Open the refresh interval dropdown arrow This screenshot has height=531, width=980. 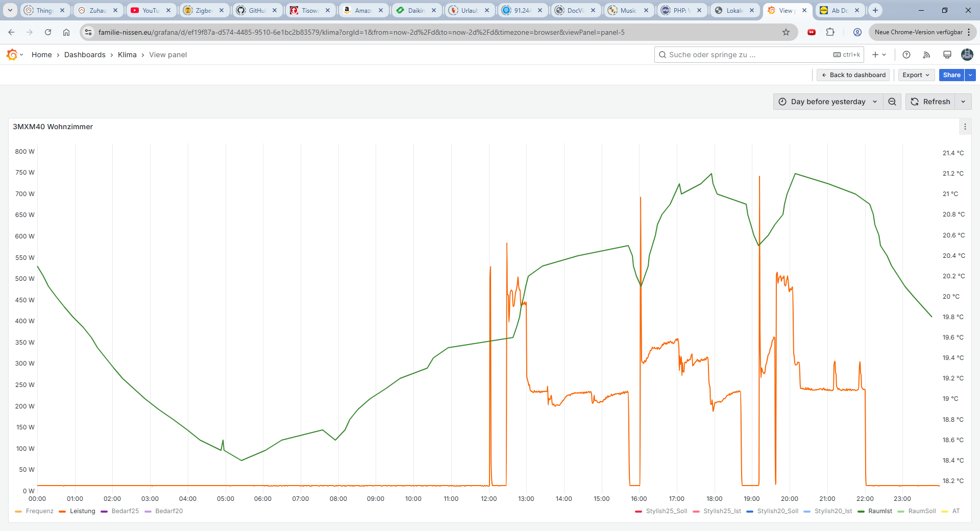click(x=963, y=102)
